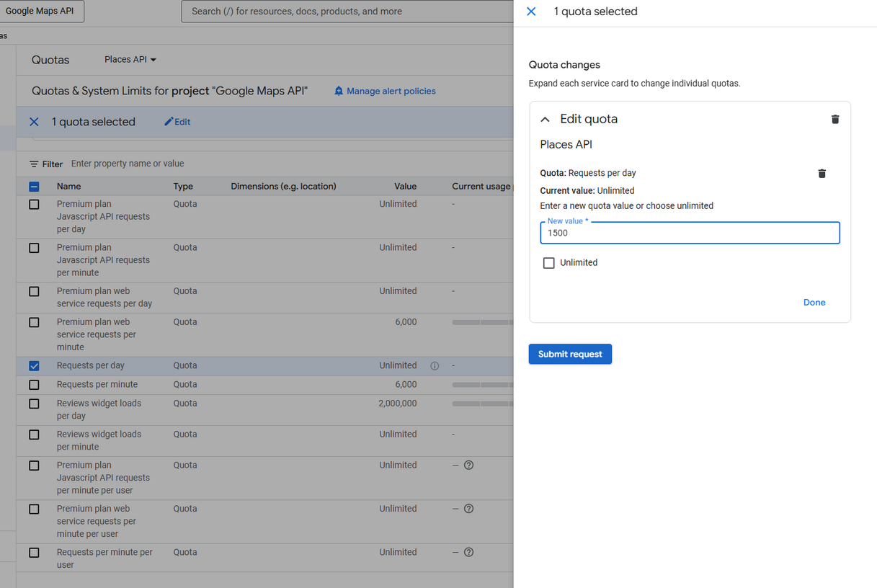This screenshot has width=877, height=588.
Task: Click usage bar for Reviews widget loads per day
Action: coord(482,404)
